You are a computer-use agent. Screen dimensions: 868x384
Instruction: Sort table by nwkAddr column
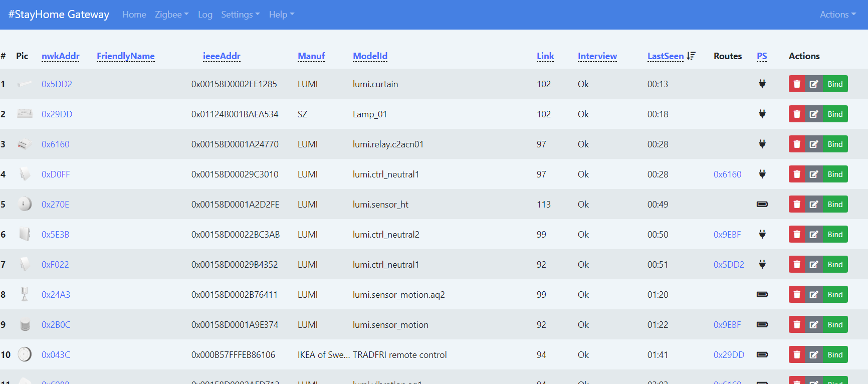(x=61, y=56)
